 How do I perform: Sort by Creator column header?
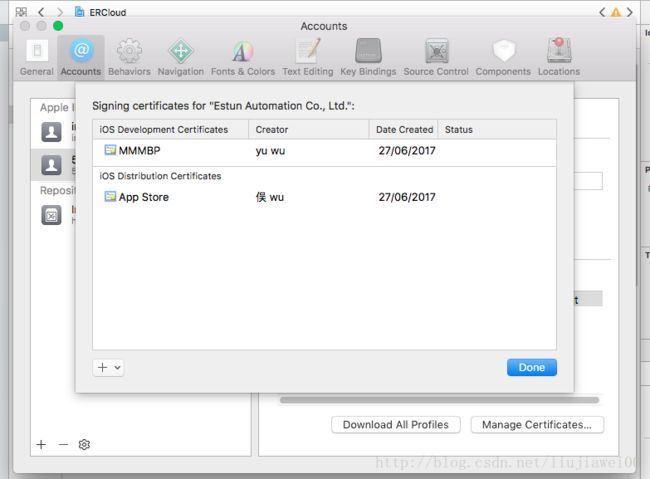(x=309, y=129)
